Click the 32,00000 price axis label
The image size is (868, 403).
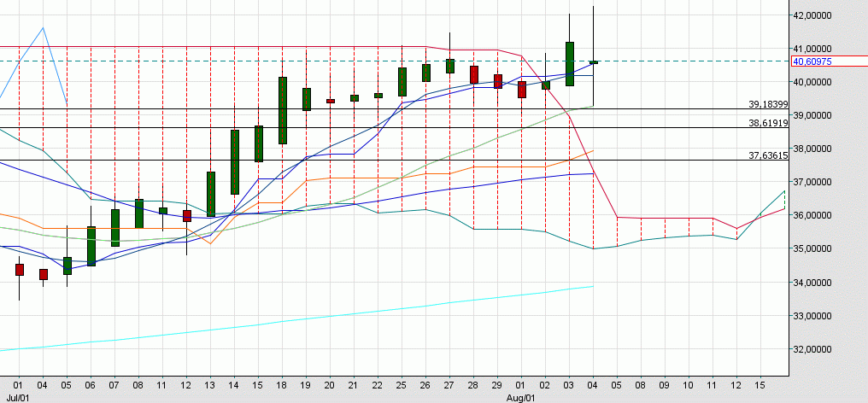click(812, 349)
